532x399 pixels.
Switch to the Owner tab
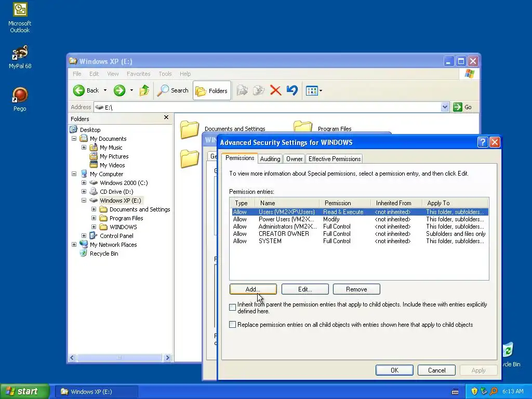[294, 159]
